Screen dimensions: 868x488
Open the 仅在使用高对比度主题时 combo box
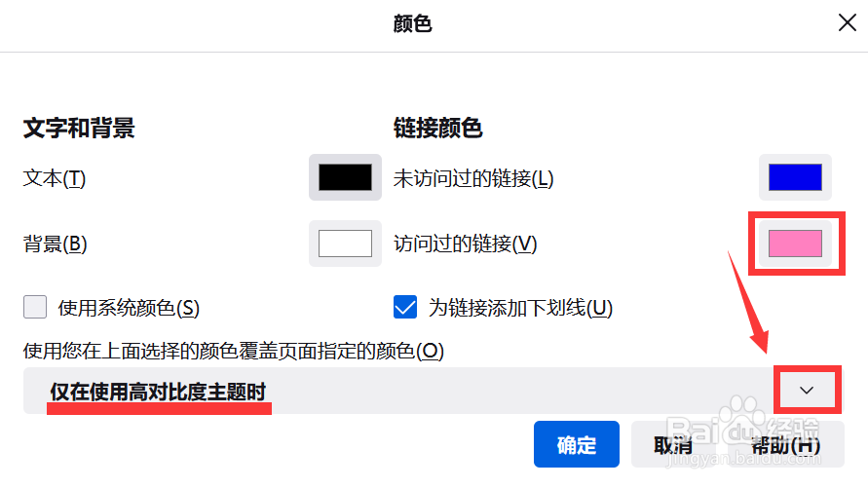(x=433, y=391)
